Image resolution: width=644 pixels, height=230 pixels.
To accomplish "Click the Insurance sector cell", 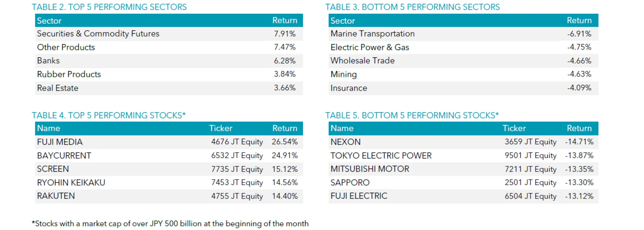I will (348, 88).
